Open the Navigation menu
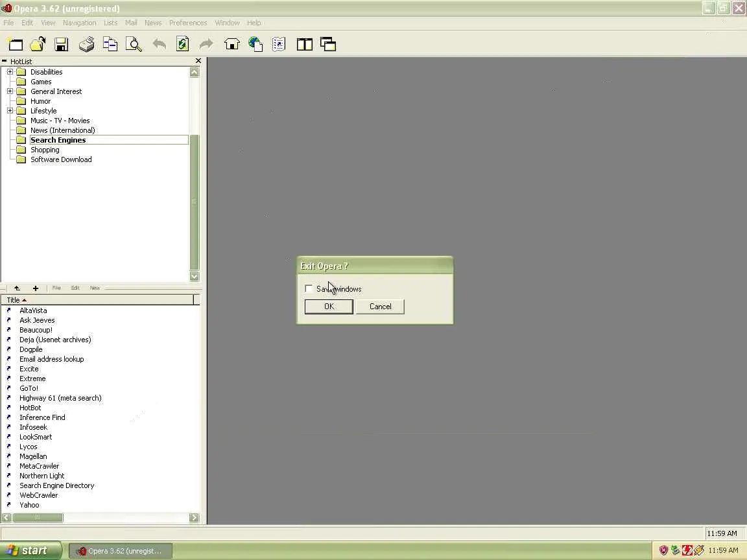The image size is (747, 560). click(80, 23)
